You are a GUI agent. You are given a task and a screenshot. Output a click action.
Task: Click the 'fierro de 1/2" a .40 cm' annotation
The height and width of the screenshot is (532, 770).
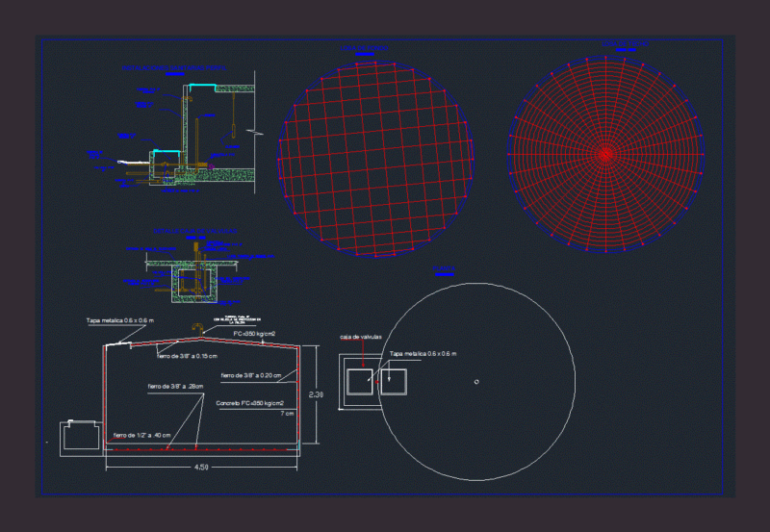pos(141,436)
